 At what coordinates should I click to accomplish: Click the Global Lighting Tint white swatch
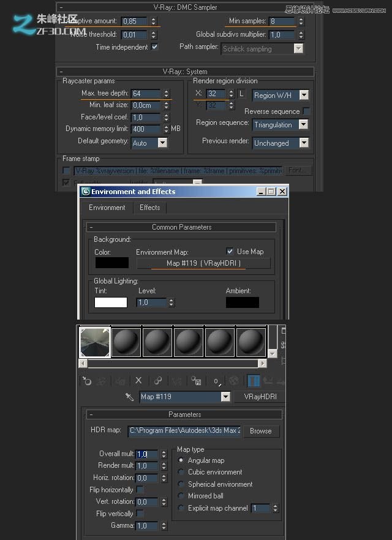[x=111, y=302]
